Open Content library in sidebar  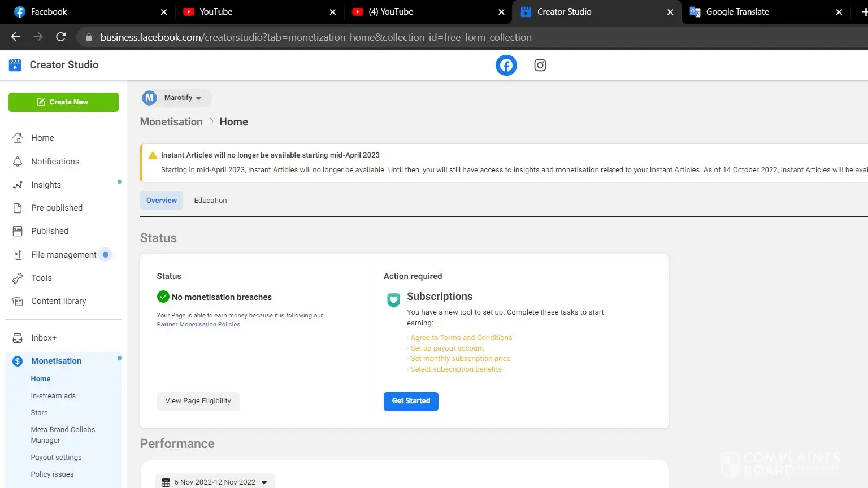(x=58, y=301)
